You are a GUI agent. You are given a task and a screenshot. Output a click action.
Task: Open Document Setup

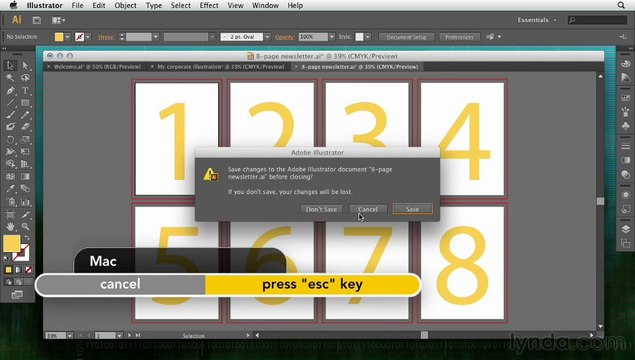pos(407,37)
